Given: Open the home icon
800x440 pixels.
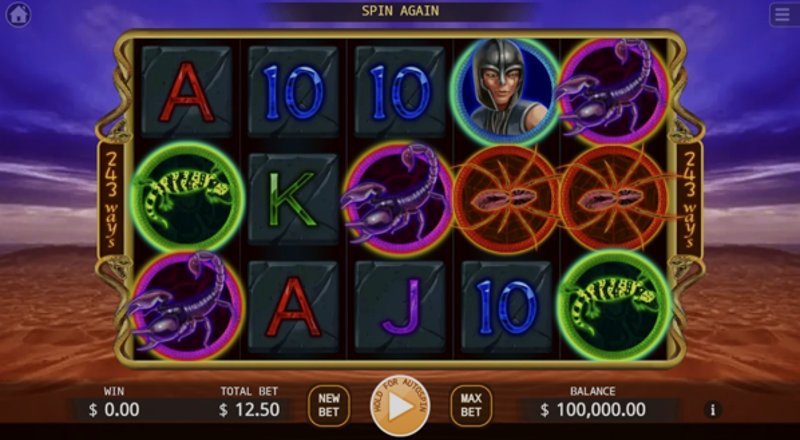Looking at the screenshot, I should [18, 14].
